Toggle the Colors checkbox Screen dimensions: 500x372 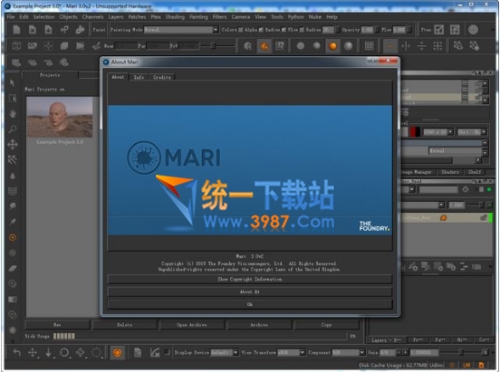pyautogui.click(x=241, y=30)
